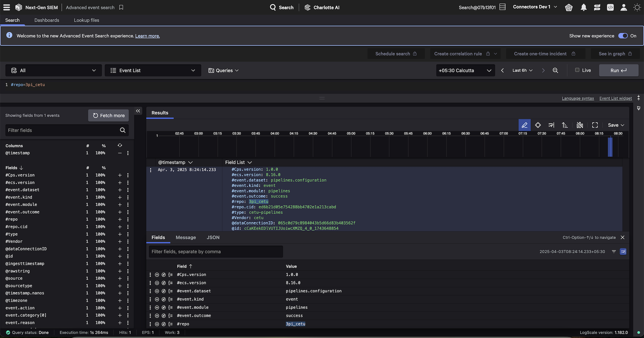This screenshot has height=338, width=644.
Task: Expand the Queries menu
Action: coord(223,70)
